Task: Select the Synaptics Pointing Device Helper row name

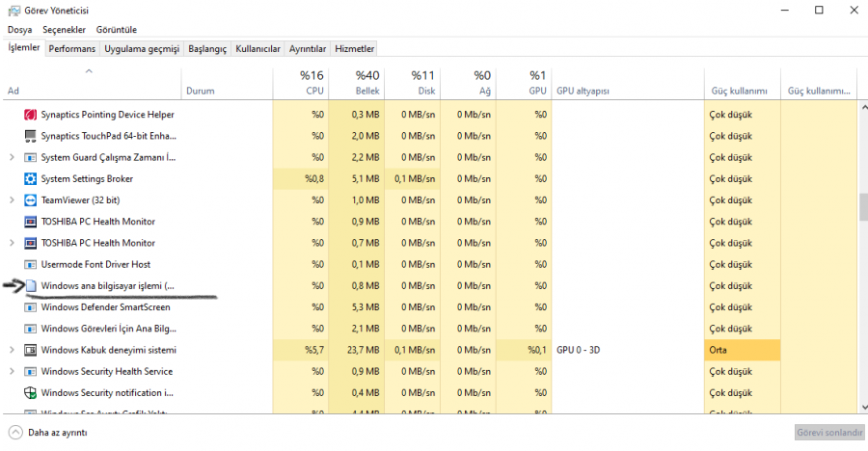Action: pos(107,115)
